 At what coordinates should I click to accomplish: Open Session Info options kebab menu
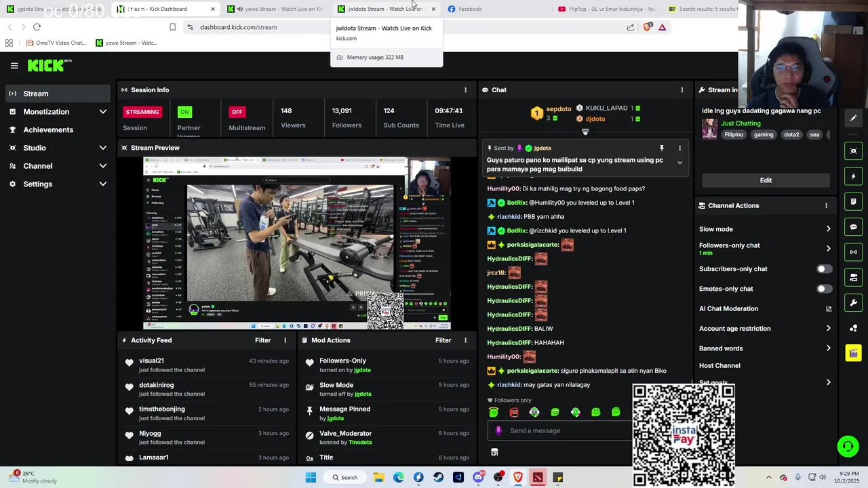[465, 90]
